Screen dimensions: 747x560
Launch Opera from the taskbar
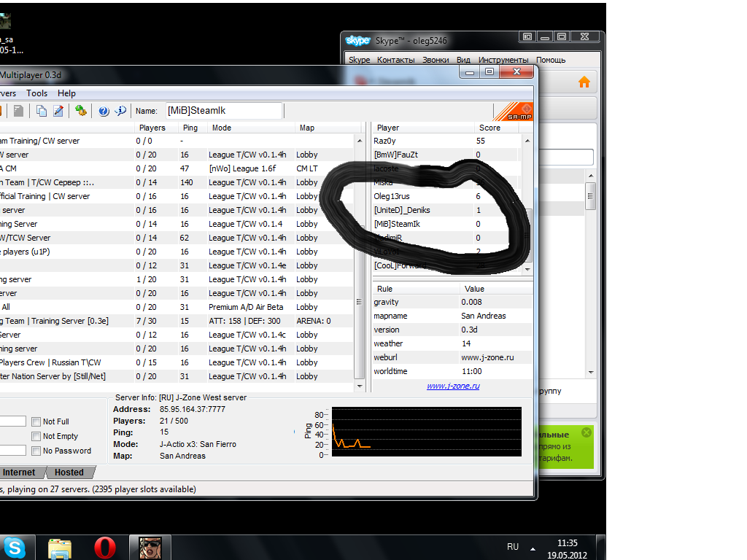(x=105, y=548)
